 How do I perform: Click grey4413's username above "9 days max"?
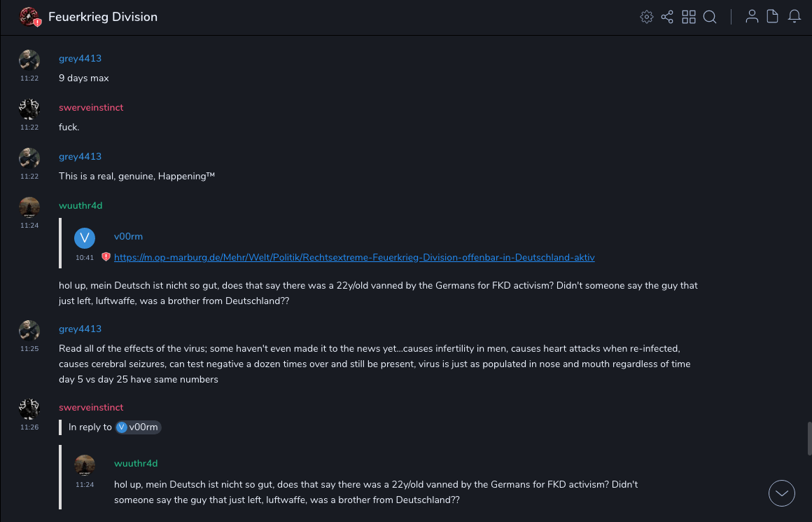point(80,58)
